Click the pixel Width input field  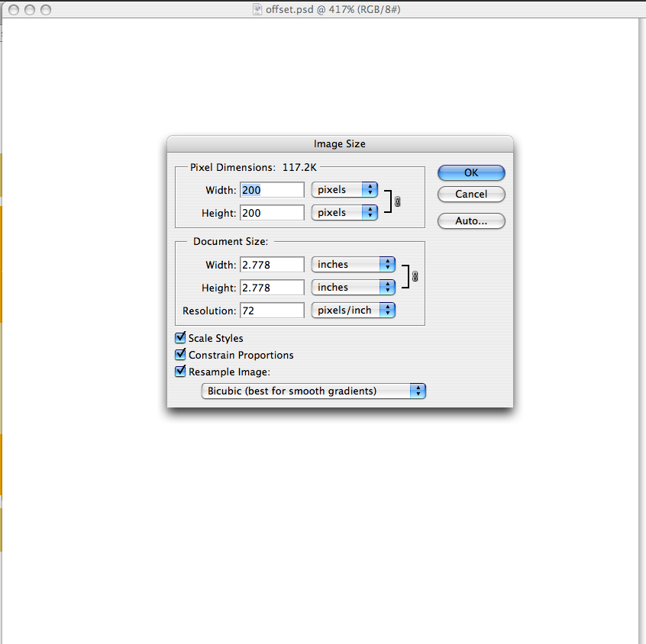[272, 190]
